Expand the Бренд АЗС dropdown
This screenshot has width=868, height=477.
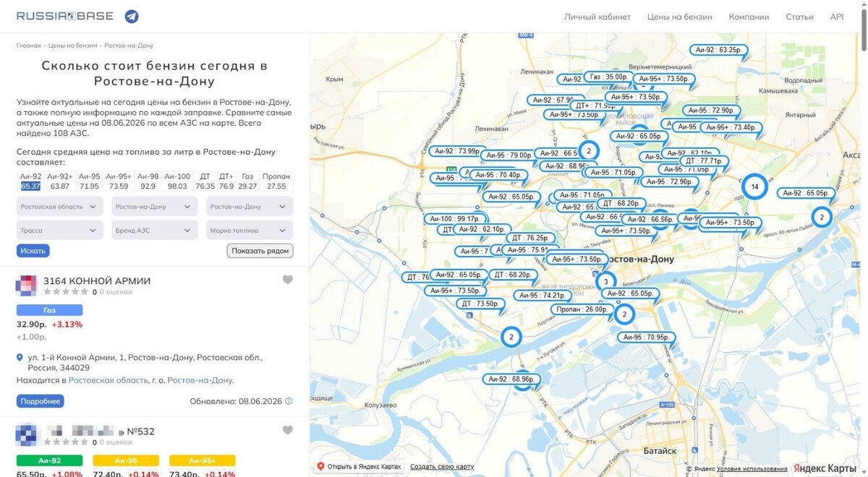(155, 231)
